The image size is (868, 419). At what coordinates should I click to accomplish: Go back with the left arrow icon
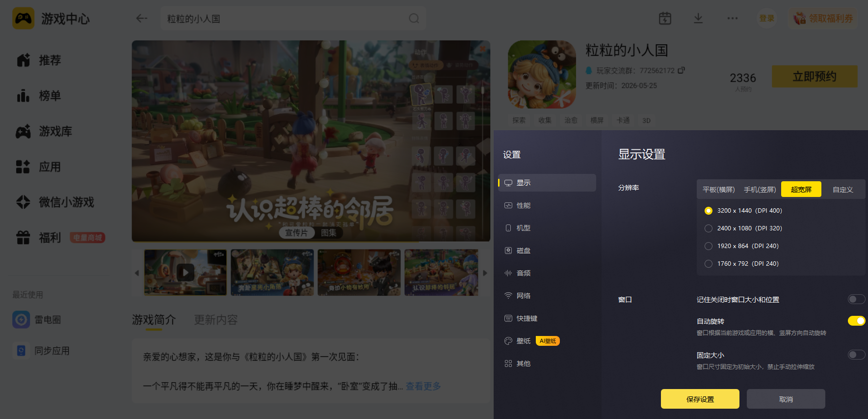point(142,19)
